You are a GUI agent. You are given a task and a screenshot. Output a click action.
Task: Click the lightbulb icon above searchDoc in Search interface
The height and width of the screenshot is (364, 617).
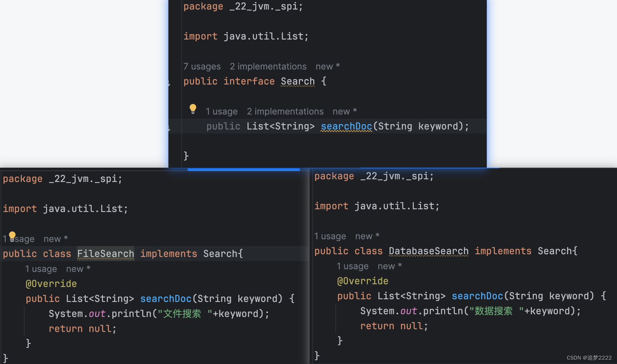coord(193,109)
